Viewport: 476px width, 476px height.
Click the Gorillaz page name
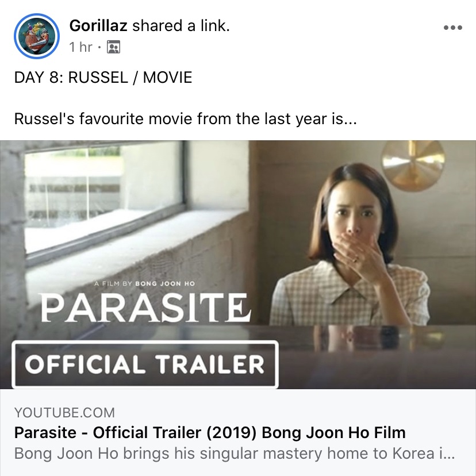(98, 25)
